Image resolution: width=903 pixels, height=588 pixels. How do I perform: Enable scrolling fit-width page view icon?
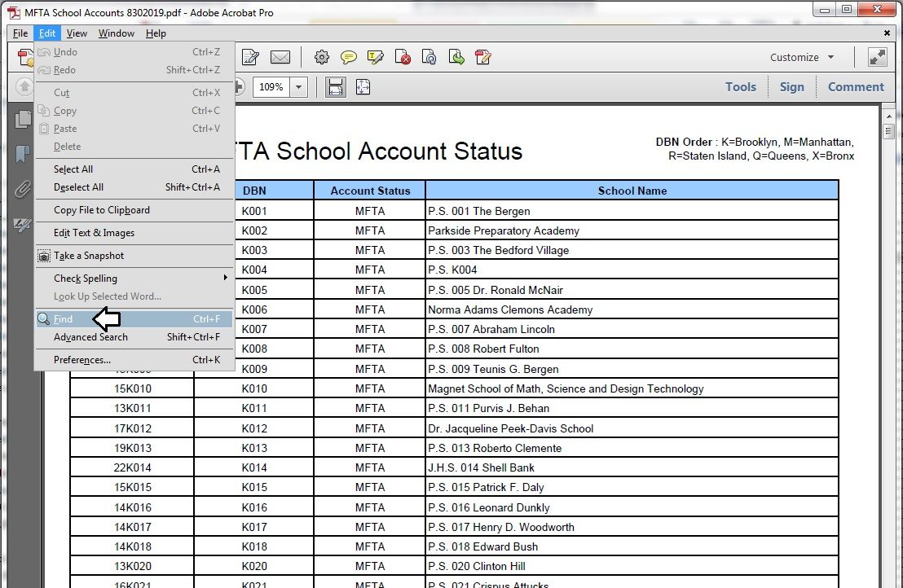pyautogui.click(x=335, y=87)
